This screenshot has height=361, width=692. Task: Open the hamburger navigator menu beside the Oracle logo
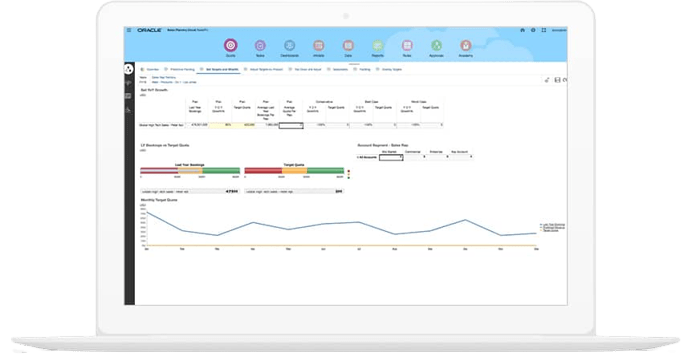(x=129, y=30)
